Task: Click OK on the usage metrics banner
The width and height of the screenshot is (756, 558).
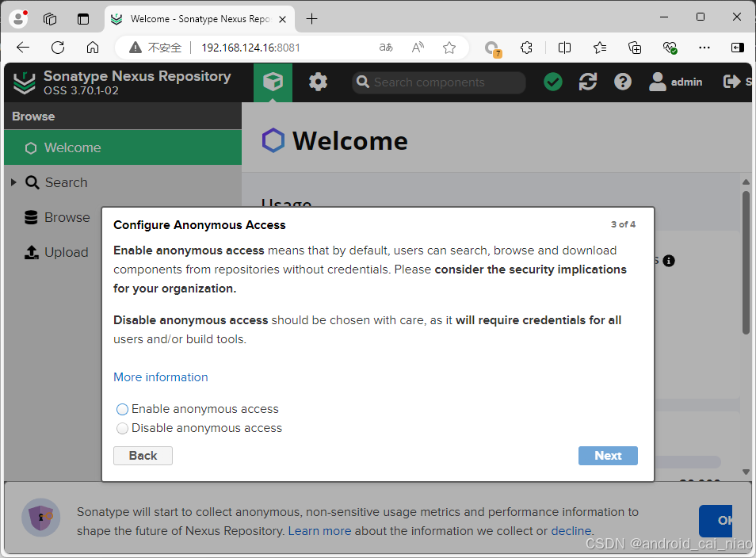Action: (716, 521)
